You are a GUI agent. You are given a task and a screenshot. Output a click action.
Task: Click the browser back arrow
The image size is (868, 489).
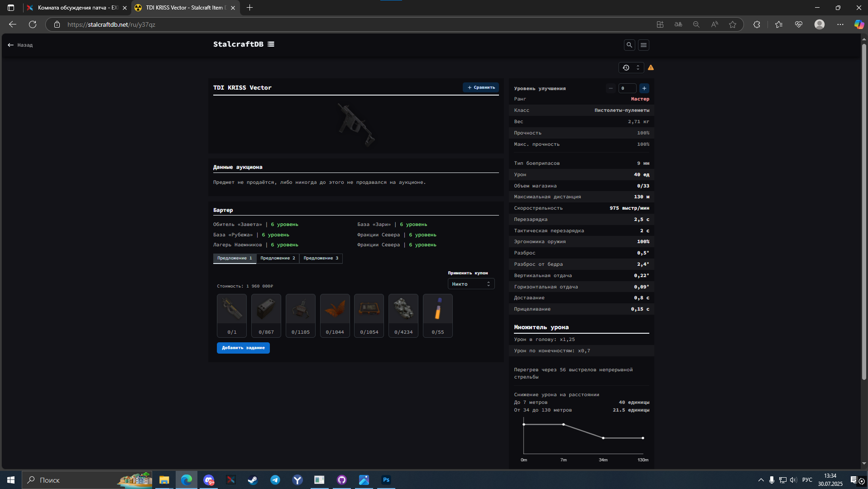click(x=13, y=24)
